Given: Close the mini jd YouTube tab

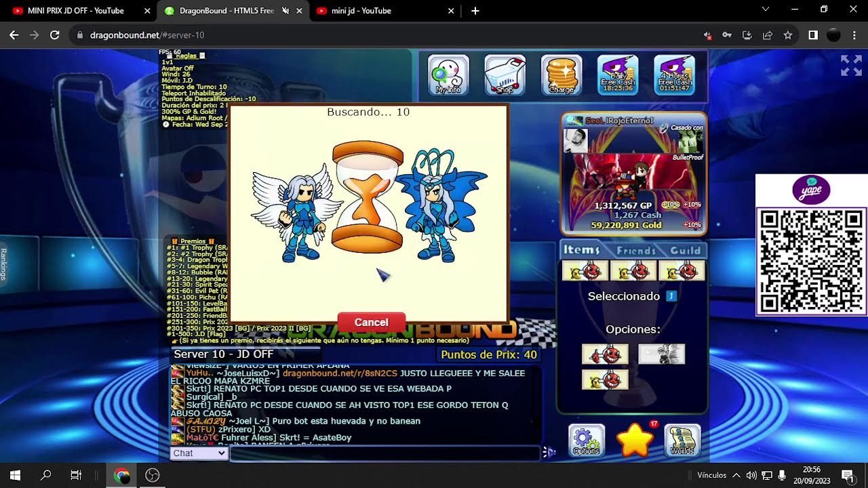Looking at the screenshot, I should pyautogui.click(x=452, y=11).
